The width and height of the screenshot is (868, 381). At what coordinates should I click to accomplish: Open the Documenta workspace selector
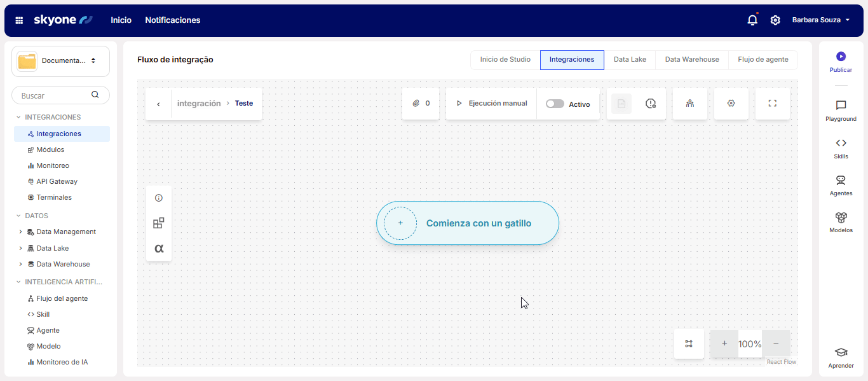pos(60,61)
